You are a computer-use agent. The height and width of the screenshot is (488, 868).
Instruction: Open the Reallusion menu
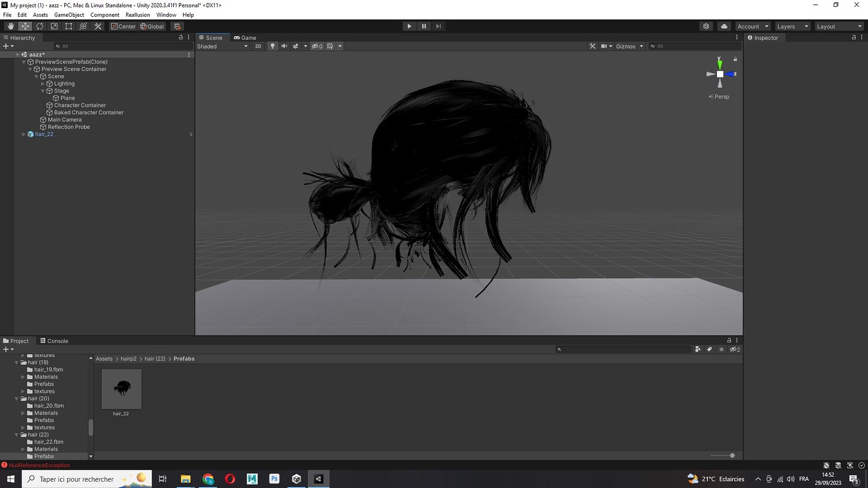pos(138,15)
